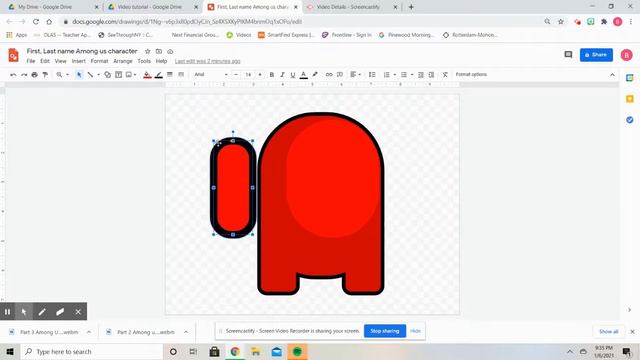The height and width of the screenshot is (360, 640).
Task: Click the Print icon
Action: (x=34, y=75)
